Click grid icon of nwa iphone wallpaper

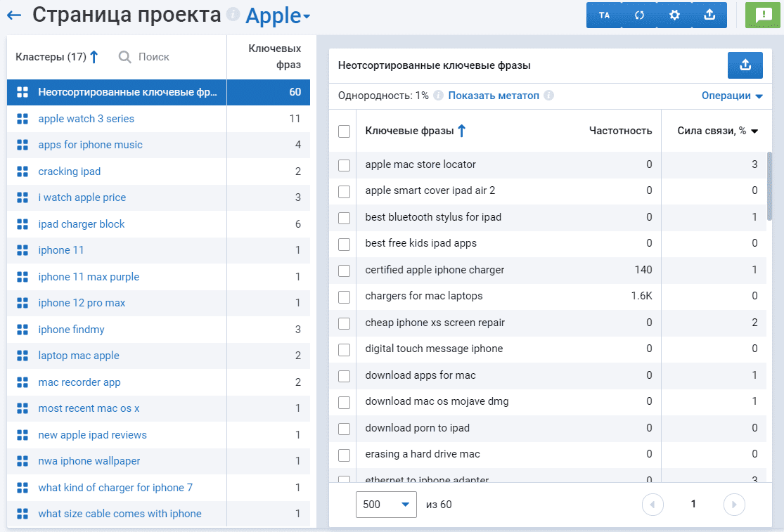tap(23, 461)
